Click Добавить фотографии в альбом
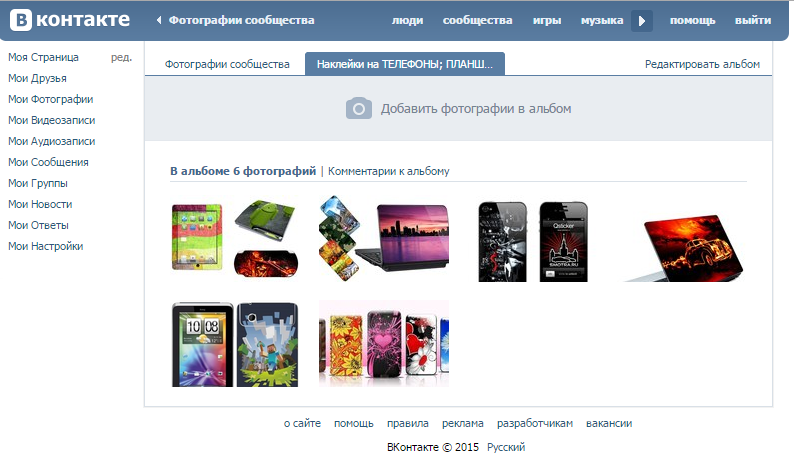The height and width of the screenshot is (456, 794). [476, 109]
